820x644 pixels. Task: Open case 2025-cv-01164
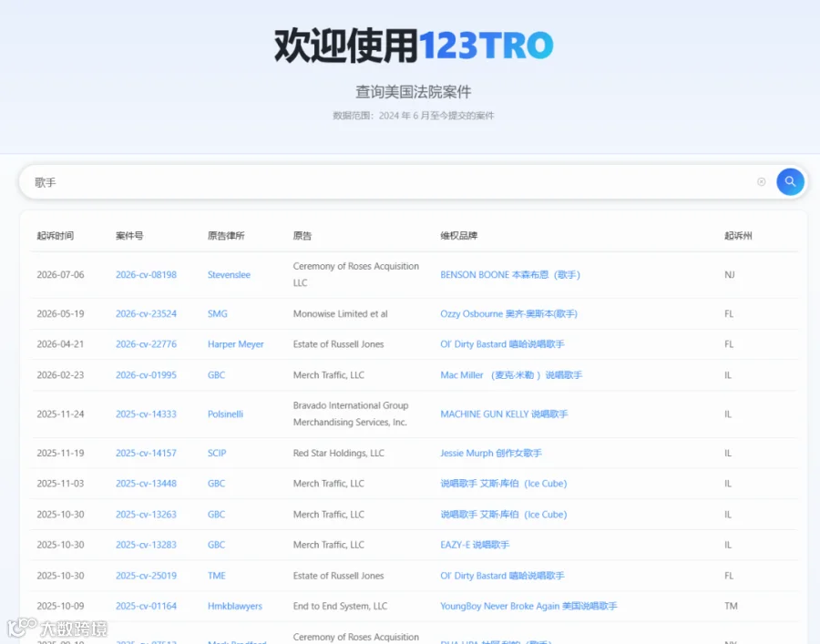[x=146, y=606]
